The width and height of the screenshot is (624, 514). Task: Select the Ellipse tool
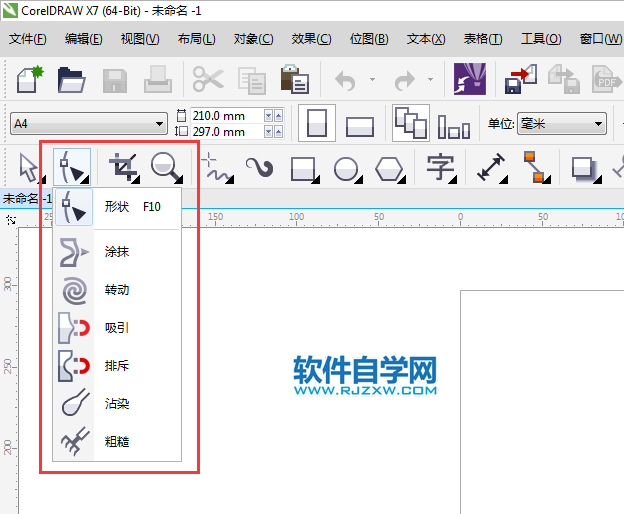[347, 169]
